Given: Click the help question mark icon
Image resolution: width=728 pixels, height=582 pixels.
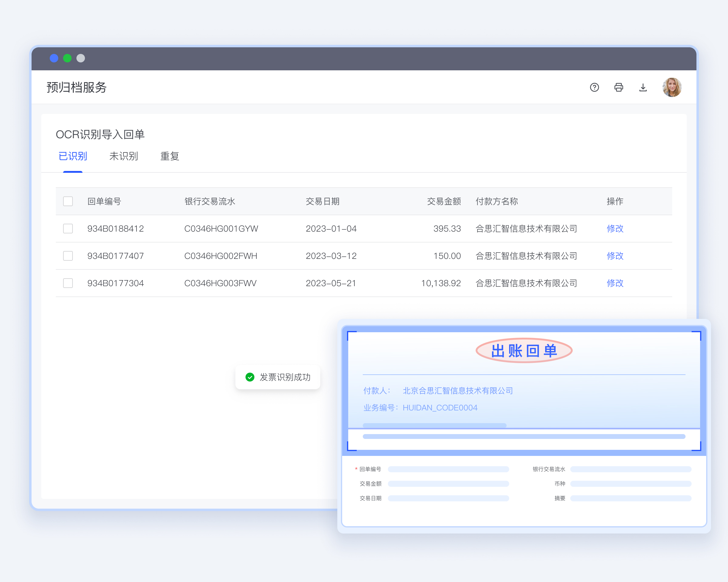Looking at the screenshot, I should pos(594,87).
